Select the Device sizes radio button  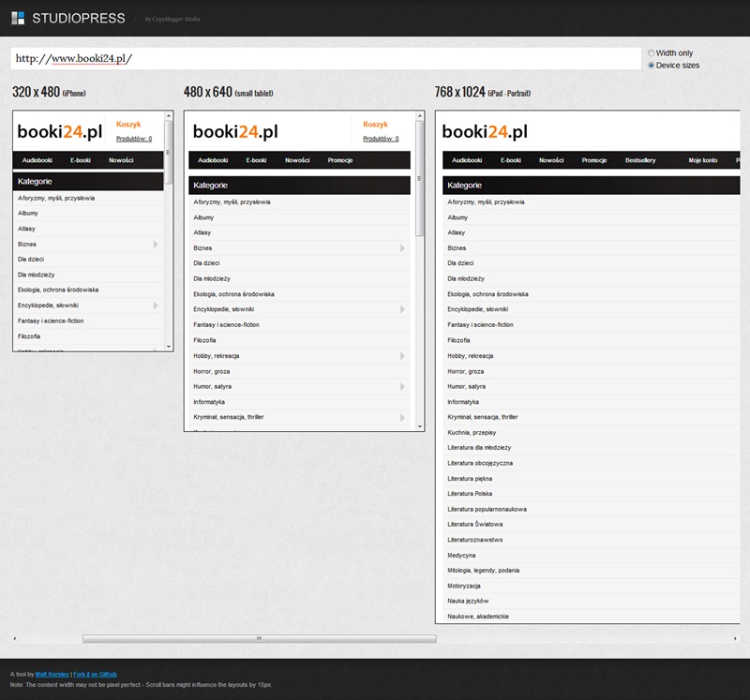(x=652, y=66)
